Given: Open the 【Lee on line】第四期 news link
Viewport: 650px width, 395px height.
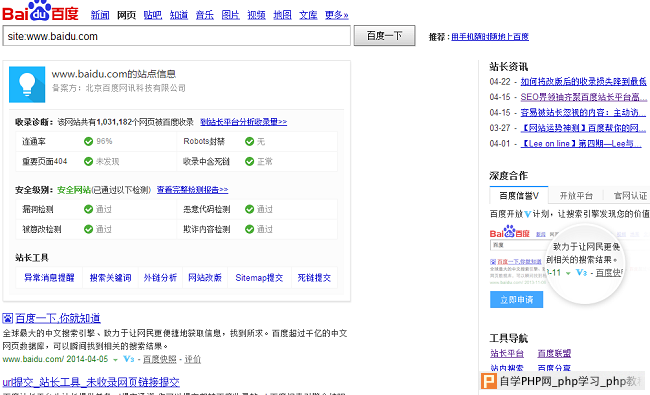Looking at the screenshot, I should pyautogui.click(x=581, y=143).
